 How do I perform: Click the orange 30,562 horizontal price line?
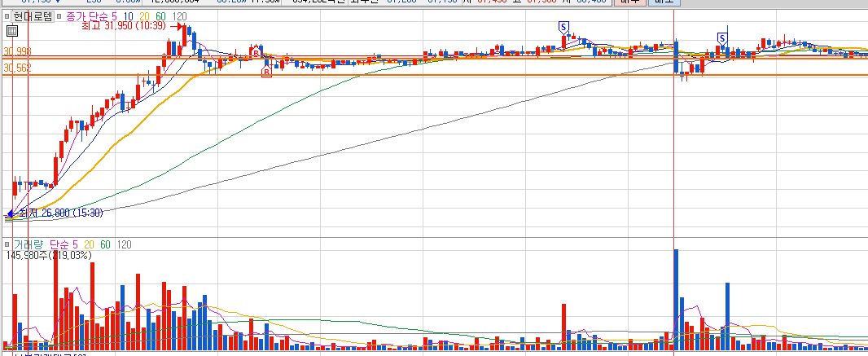tap(434, 75)
